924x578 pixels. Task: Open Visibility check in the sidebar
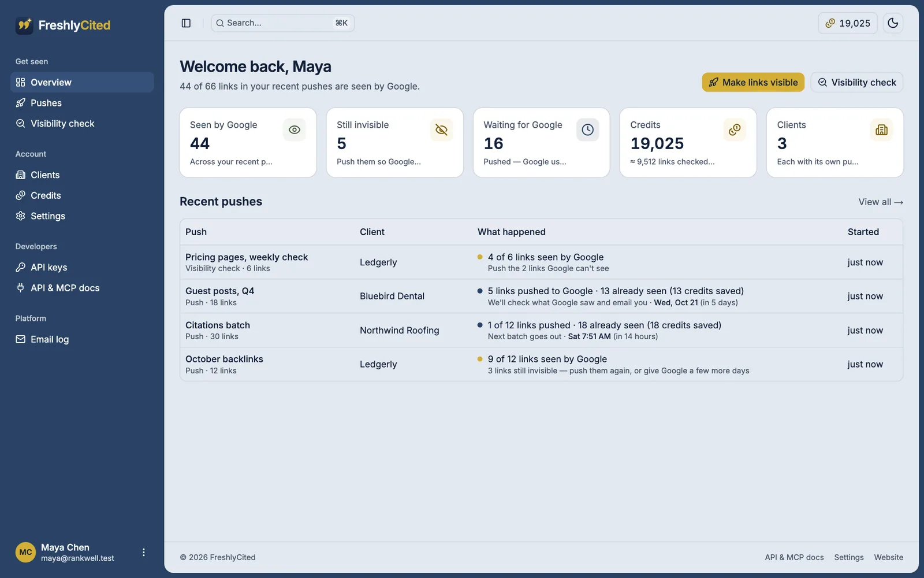click(82, 124)
